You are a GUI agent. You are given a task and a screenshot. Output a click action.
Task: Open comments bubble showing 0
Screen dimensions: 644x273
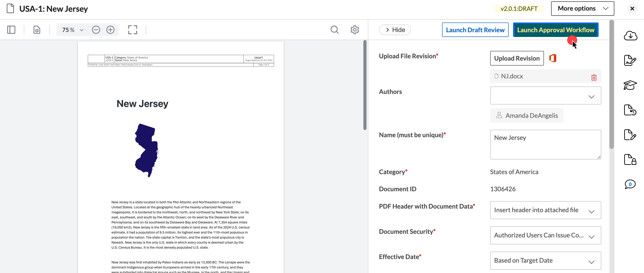tap(630, 184)
